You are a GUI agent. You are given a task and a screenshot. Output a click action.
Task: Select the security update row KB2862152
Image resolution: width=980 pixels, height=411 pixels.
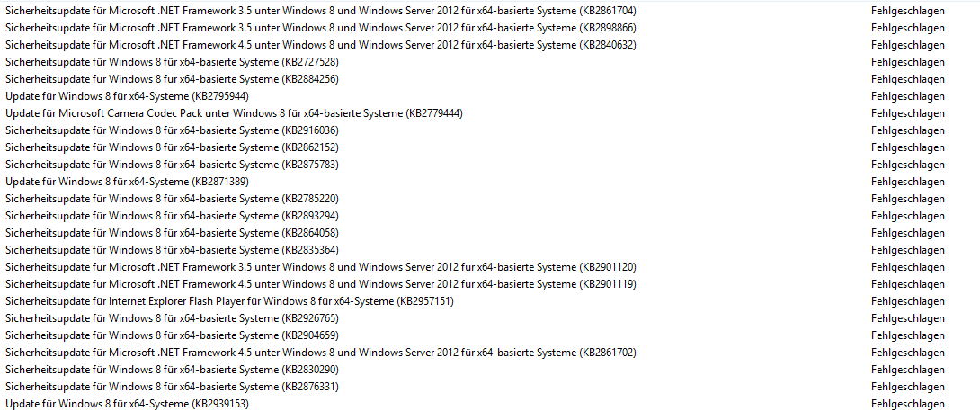[x=172, y=147]
